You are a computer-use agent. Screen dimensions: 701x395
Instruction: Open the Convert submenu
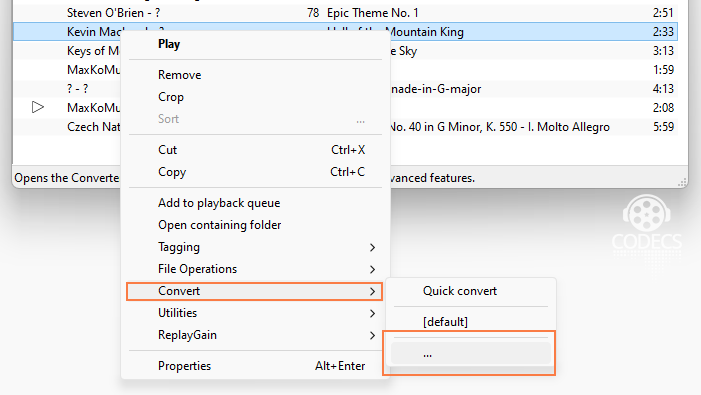[x=255, y=291]
